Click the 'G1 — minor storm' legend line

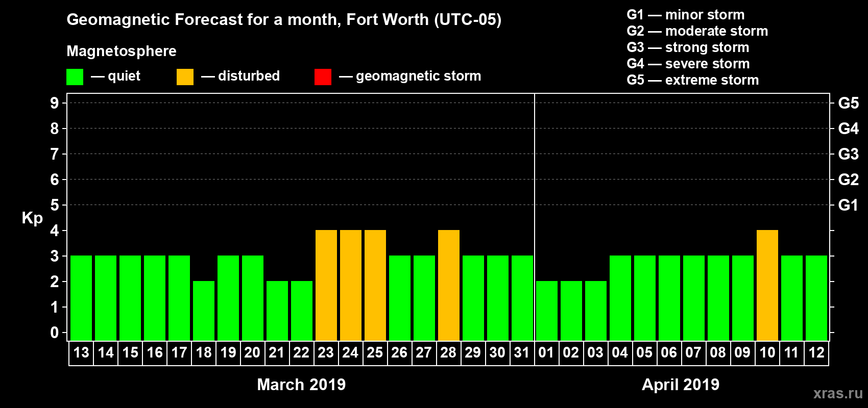[x=686, y=15]
